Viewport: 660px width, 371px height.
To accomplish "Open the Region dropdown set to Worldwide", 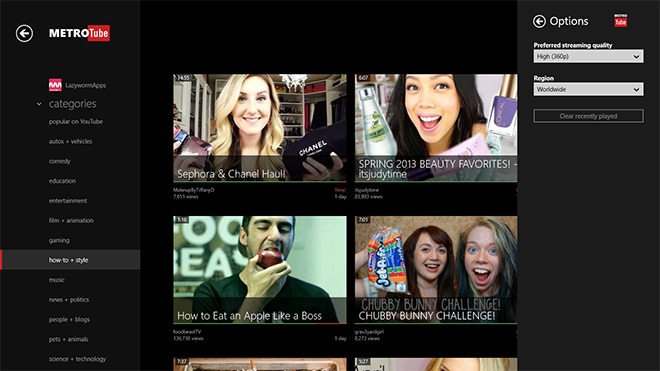I will [588, 89].
